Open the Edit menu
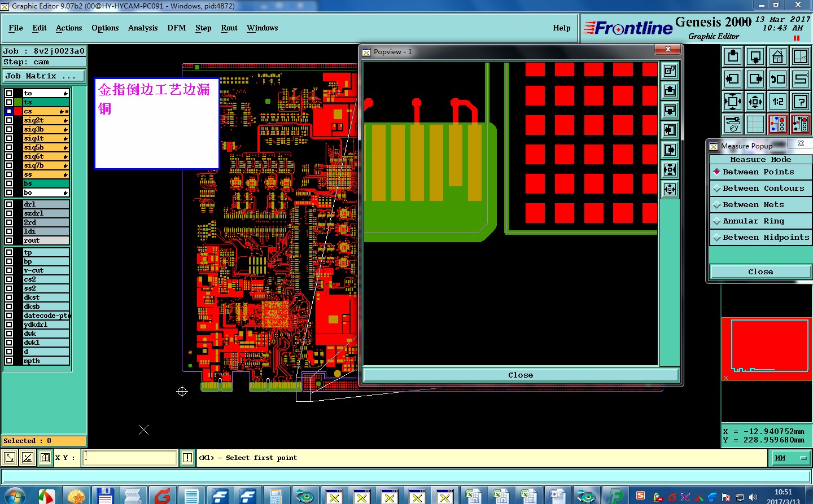This screenshot has width=813, height=504. [x=40, y=28]
